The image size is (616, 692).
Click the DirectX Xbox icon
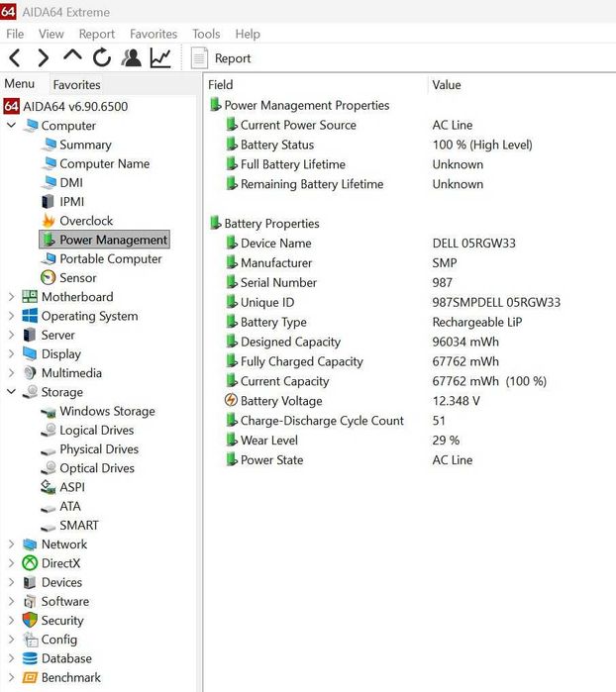[x=30, y=563]
